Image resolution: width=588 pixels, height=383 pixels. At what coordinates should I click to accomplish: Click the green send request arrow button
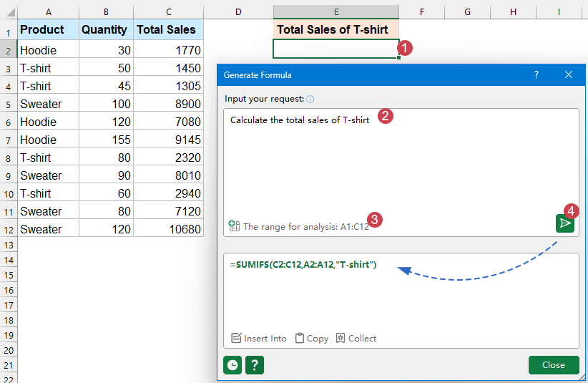(x=565, y=223)
